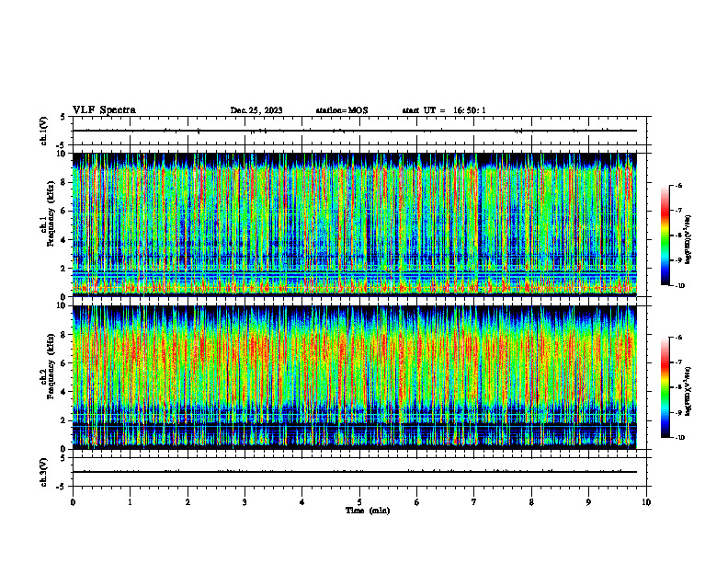Click the ch.1(V) waveform trace panel
The width and height of the screenshot is (728, 563).
pyautogui.click(x=361, y=131)
